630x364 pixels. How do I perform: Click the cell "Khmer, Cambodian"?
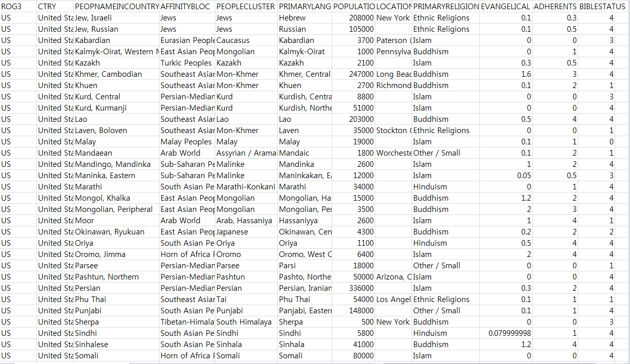[x=116, y=74]
